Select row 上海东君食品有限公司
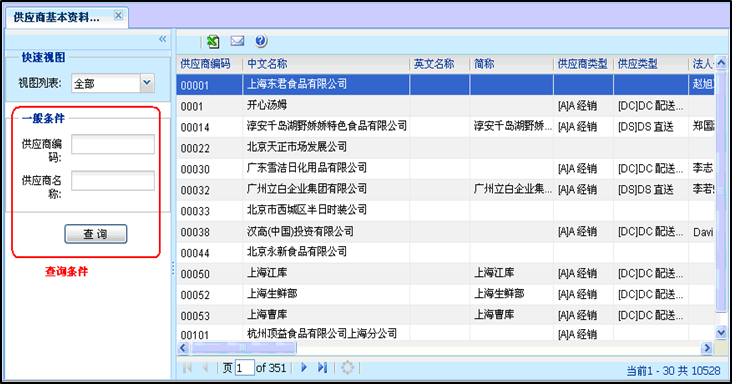This screenshot has width=732, height=384. pyautogui.click(x=445, y=84)
